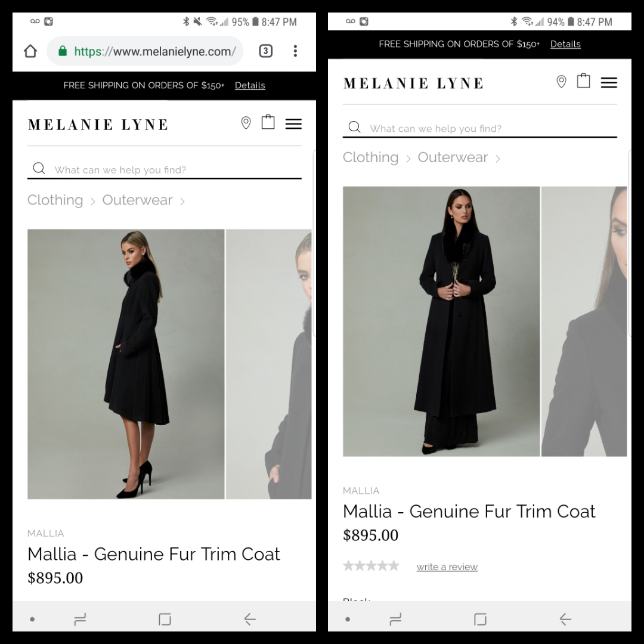Open hamburger menu in left screenshot
The image size is (644, 644).
click(x=293, y=123)
